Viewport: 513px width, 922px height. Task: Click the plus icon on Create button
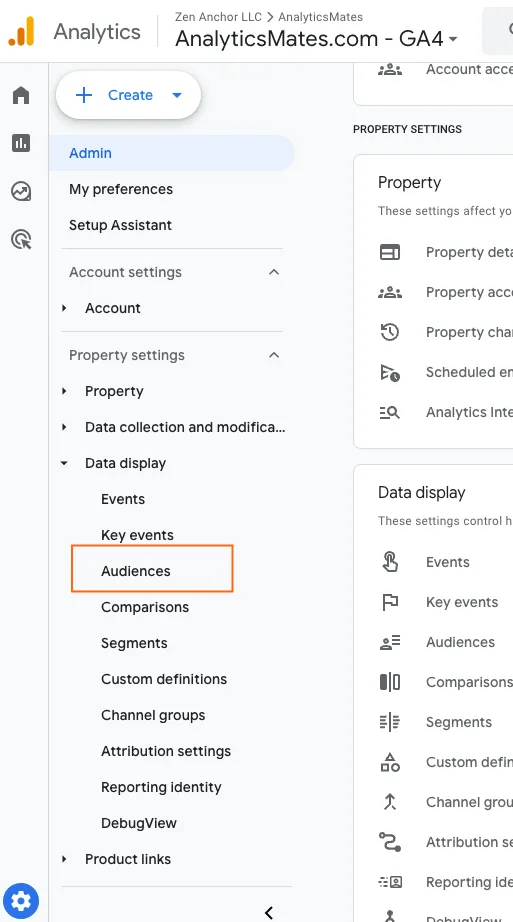coord(84,95)
